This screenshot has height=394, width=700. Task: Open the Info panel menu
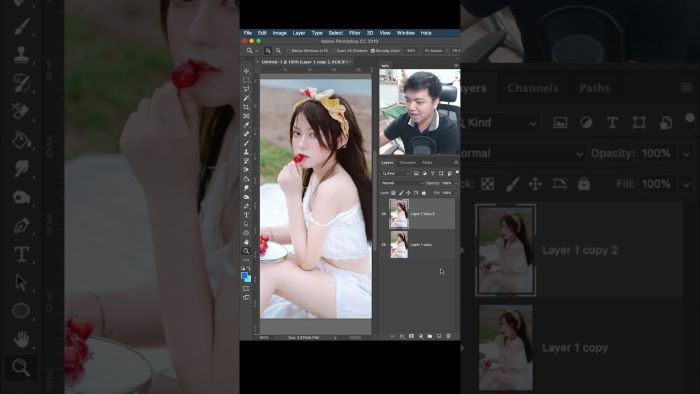[x=456, y=66]
